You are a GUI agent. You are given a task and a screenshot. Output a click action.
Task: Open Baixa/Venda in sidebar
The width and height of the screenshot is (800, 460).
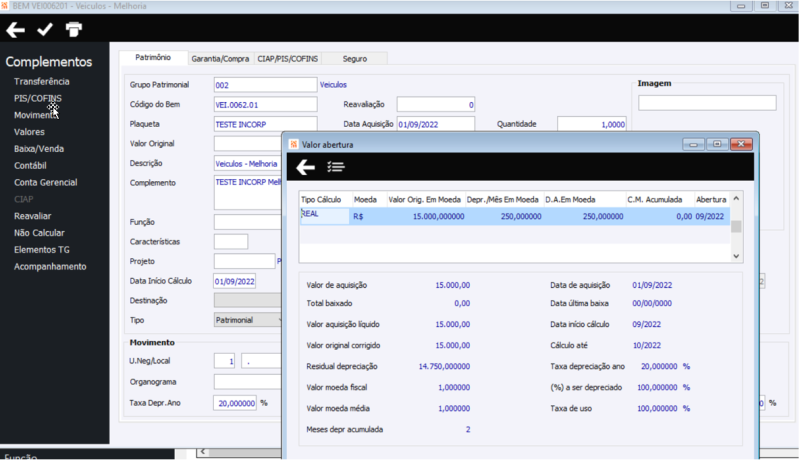coord(39,149)
